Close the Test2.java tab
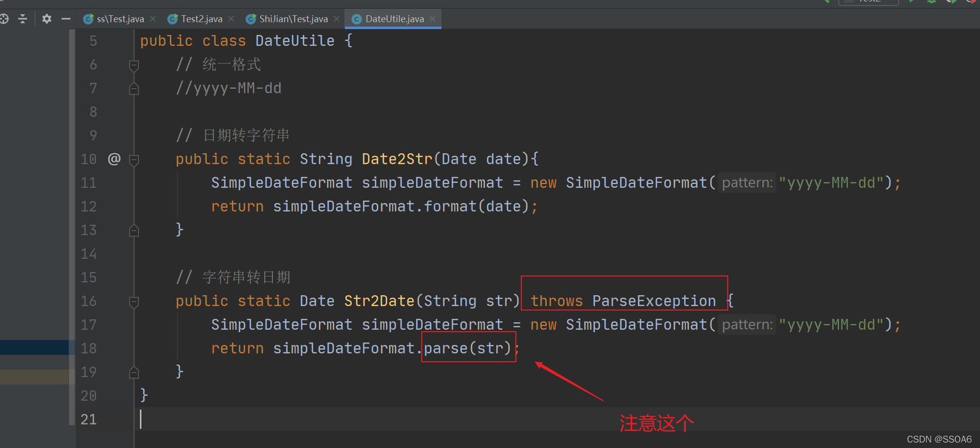The height and width of the screenshot is (448, 980). pyautogui.click(x=231, y=19)
